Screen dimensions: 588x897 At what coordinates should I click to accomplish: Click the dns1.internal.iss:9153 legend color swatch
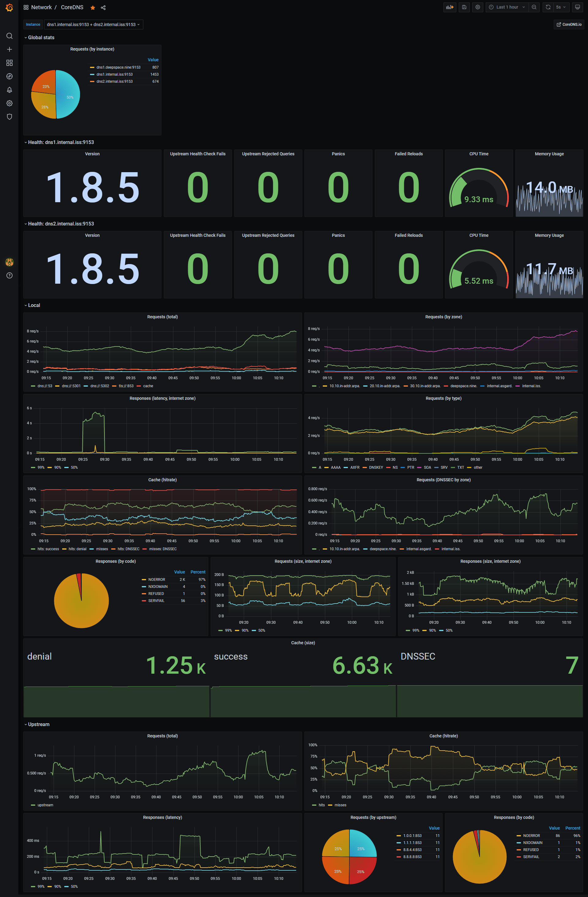click(92, 75)
